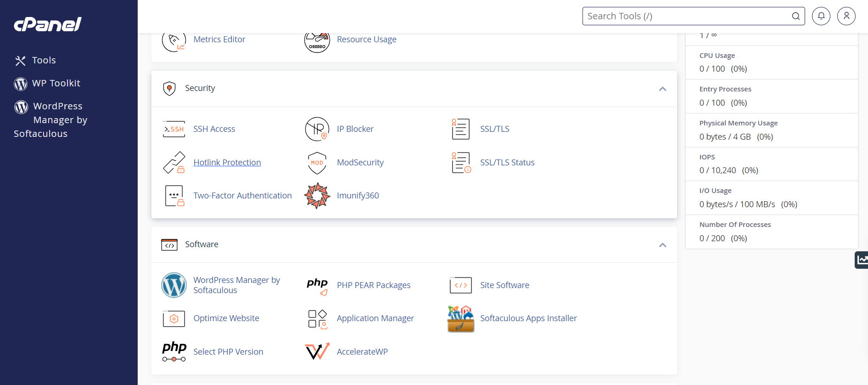
Task: Click the Software section heading
Action: (202, 244)
